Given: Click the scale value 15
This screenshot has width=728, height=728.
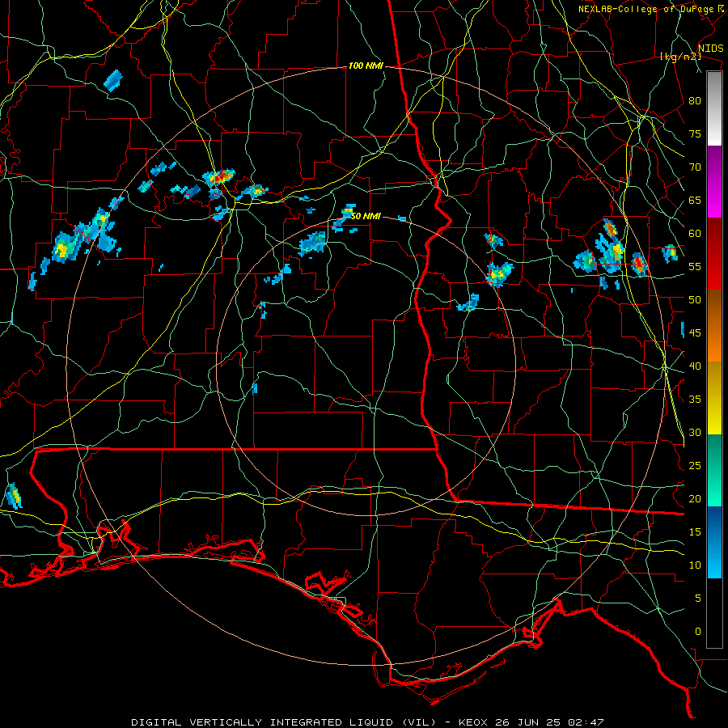Looking at the screenshot, I should [x=695, y=532].
